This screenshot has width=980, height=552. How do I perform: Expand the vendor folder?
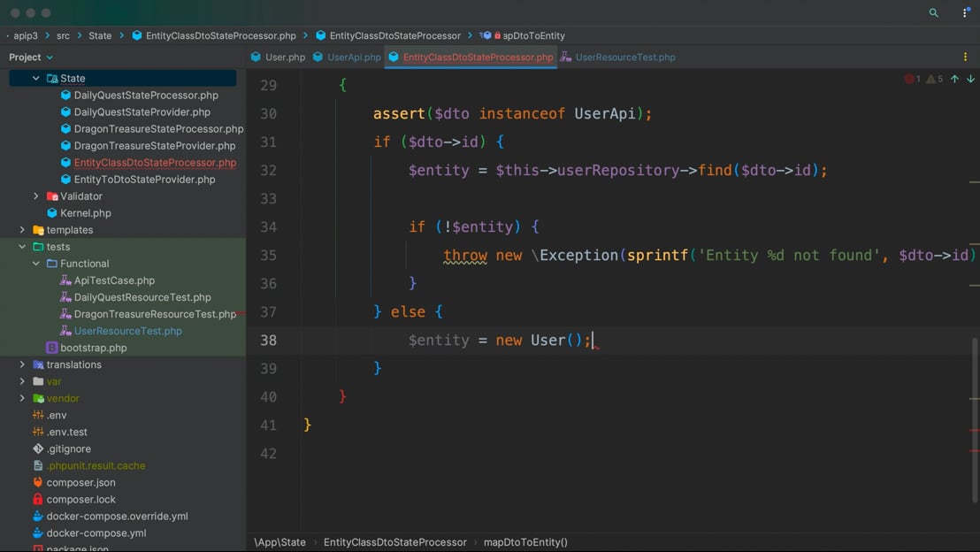pyautogui.click(x=22, y=398)
